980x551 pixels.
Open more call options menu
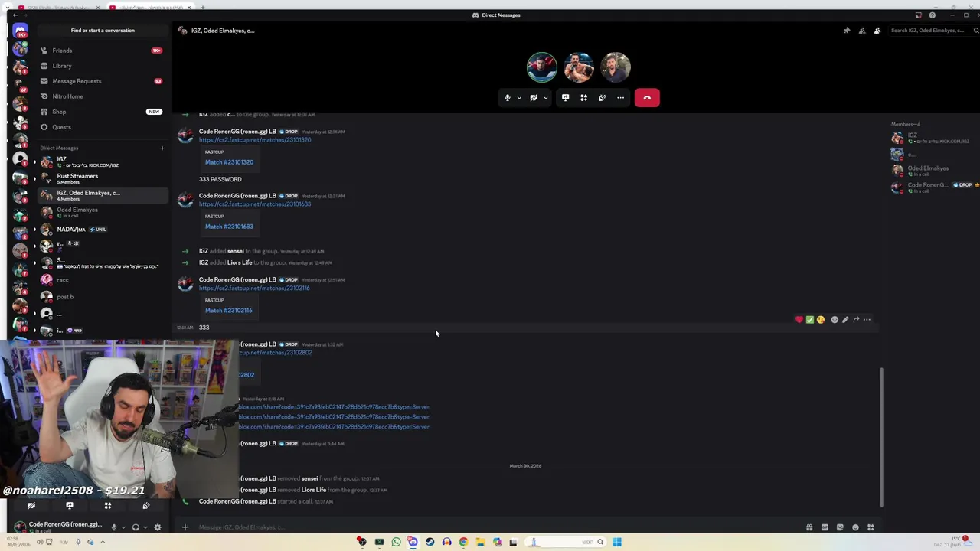pyautogui.click(x=621, y=98)
